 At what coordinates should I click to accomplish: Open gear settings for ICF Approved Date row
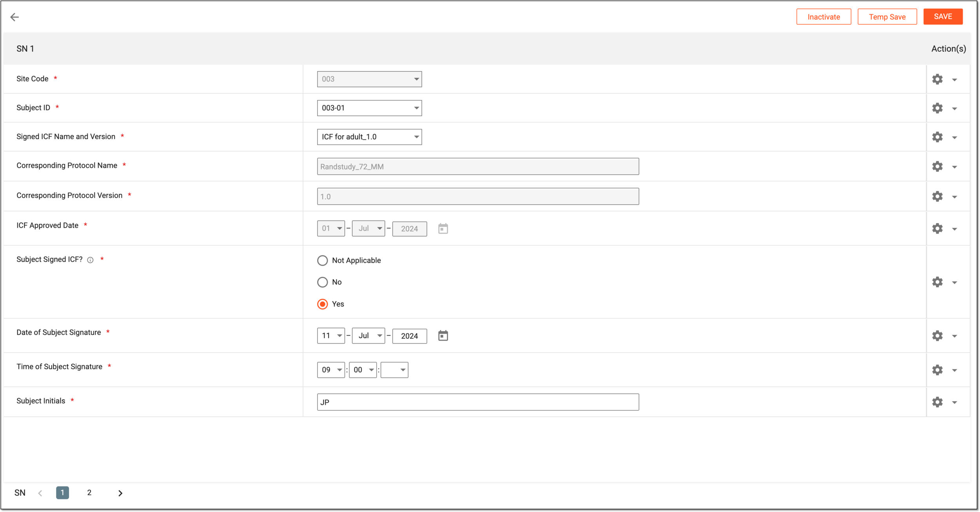pos(937,229)
